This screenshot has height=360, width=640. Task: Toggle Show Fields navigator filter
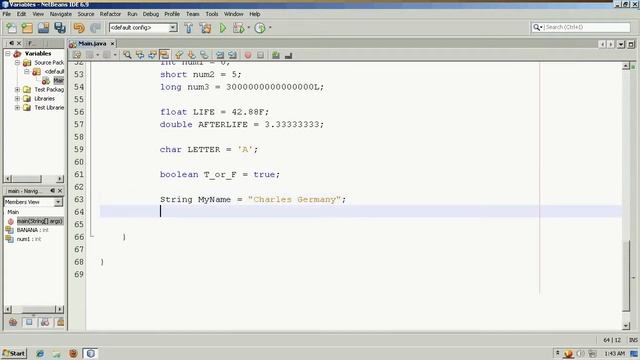29,322
